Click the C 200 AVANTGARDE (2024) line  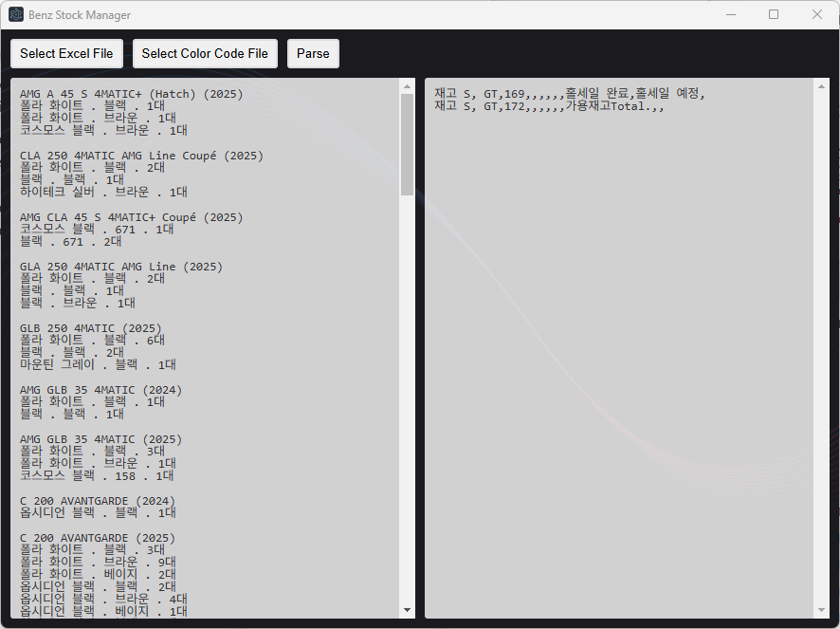[98, 501]
